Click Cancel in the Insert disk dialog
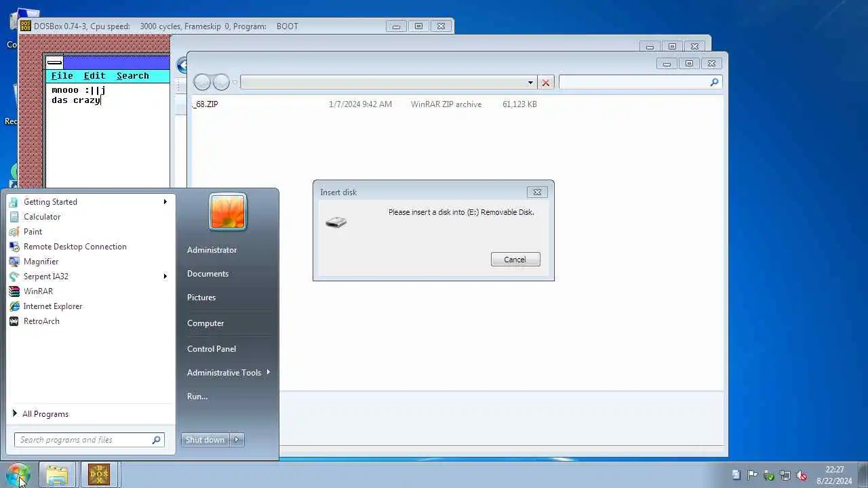This screenshot has width=868, height=488. pyautogui.click(x=515, y=259)
